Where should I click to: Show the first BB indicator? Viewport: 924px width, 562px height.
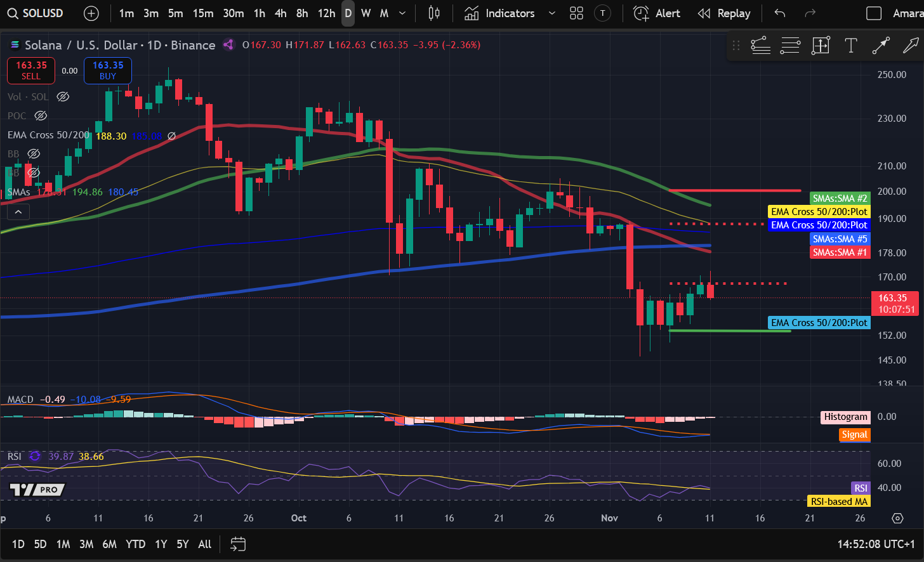[34, 154]
